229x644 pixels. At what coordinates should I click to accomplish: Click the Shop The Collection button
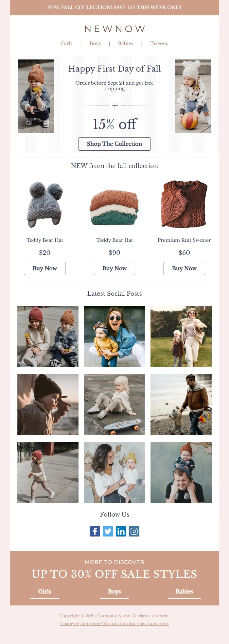click(x=114, y=144)
